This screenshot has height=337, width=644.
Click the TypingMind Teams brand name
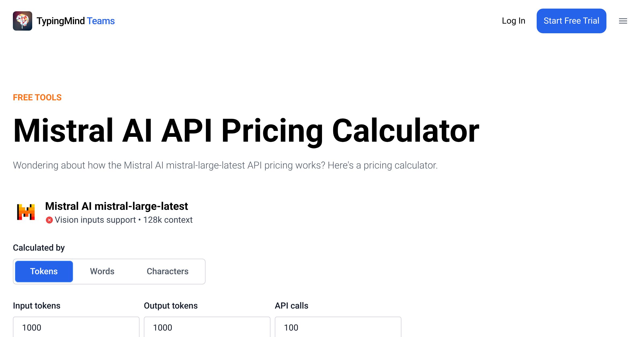[76, 21]
